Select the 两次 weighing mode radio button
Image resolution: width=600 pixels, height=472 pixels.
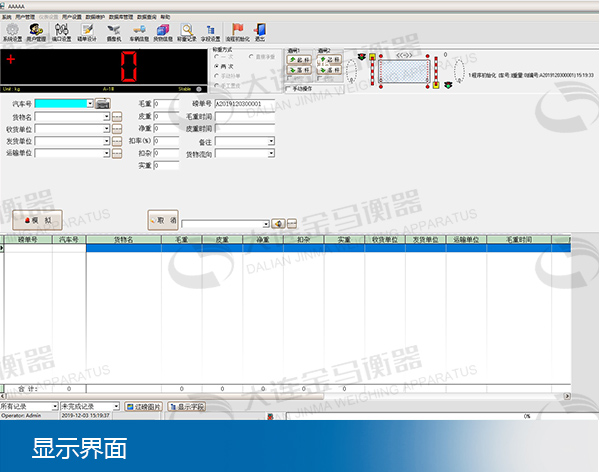point(217,66)
